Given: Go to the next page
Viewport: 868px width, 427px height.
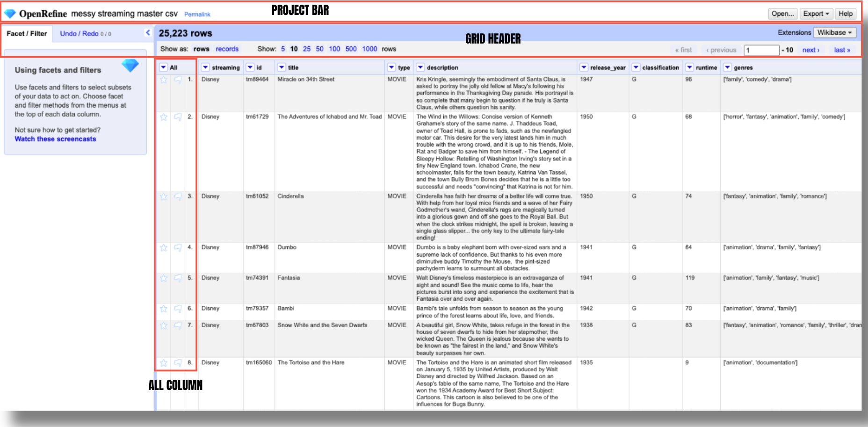Looking at the screenshot, I should pyautogui.click(x=811, y=50).
